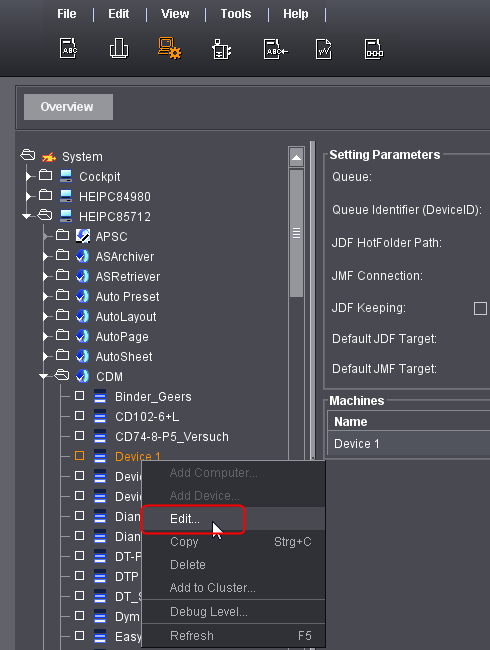Image resolution: width=490 pixels, height=650 pixels.
Task: Click the printing press toolbar icon
Action: 119,49
